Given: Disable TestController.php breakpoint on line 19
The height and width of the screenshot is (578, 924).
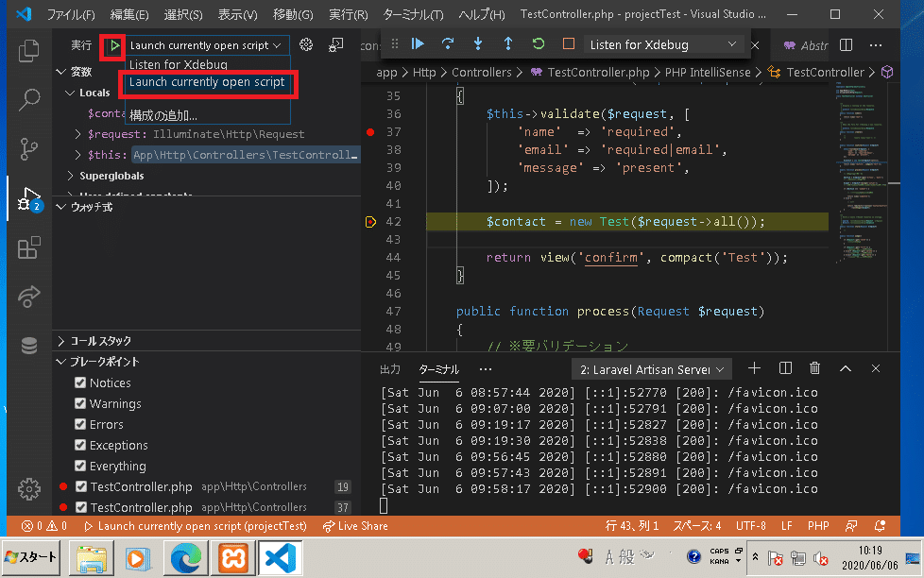Looking at the screenshot, I should click(x=80, y=486).
